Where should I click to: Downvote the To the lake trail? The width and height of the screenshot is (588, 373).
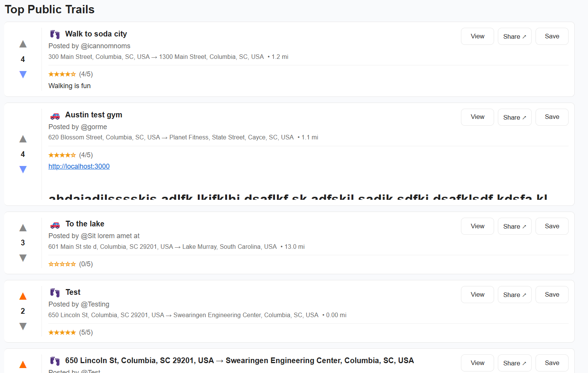click(x=23, y=258)
